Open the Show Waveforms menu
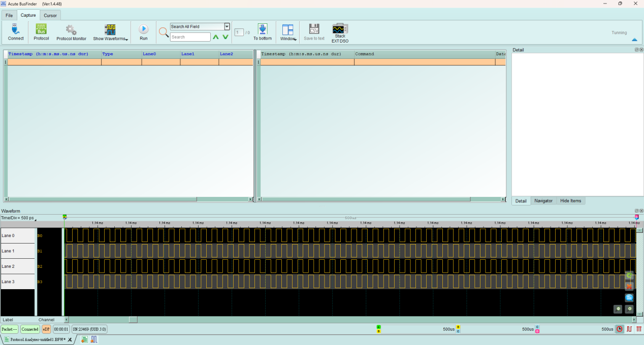 tap(110, 32)
